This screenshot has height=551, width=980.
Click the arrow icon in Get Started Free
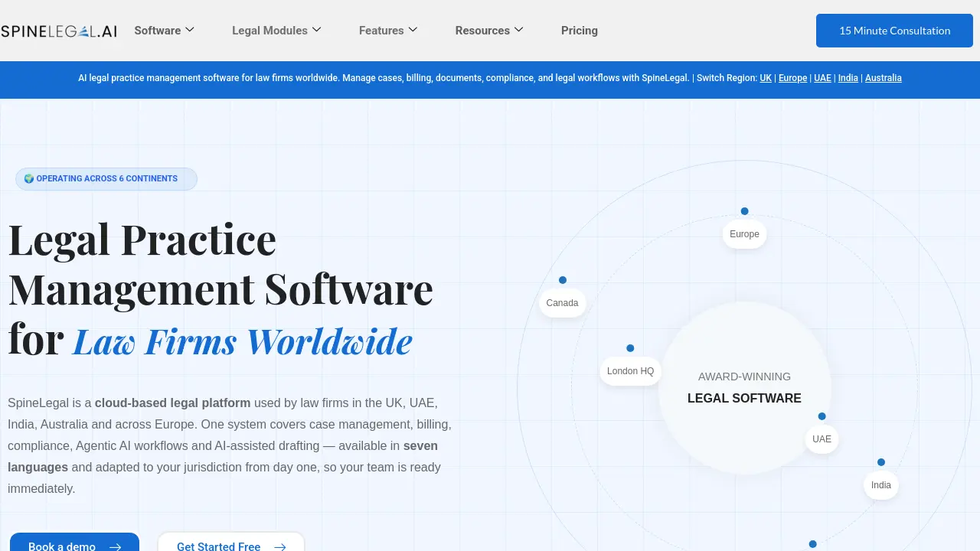pos(279,546)
